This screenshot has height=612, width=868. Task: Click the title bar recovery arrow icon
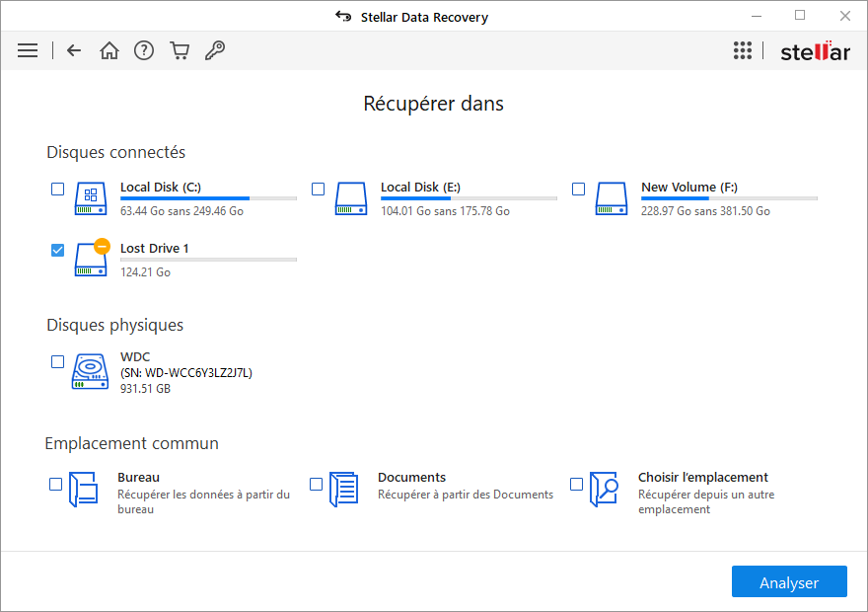[343, 17]
